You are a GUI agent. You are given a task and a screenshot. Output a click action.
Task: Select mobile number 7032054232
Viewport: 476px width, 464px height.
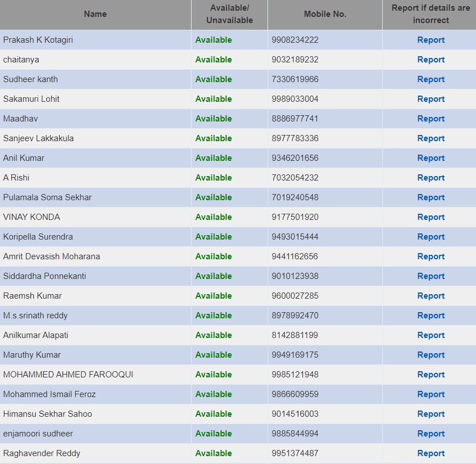[x=295, y=178]
